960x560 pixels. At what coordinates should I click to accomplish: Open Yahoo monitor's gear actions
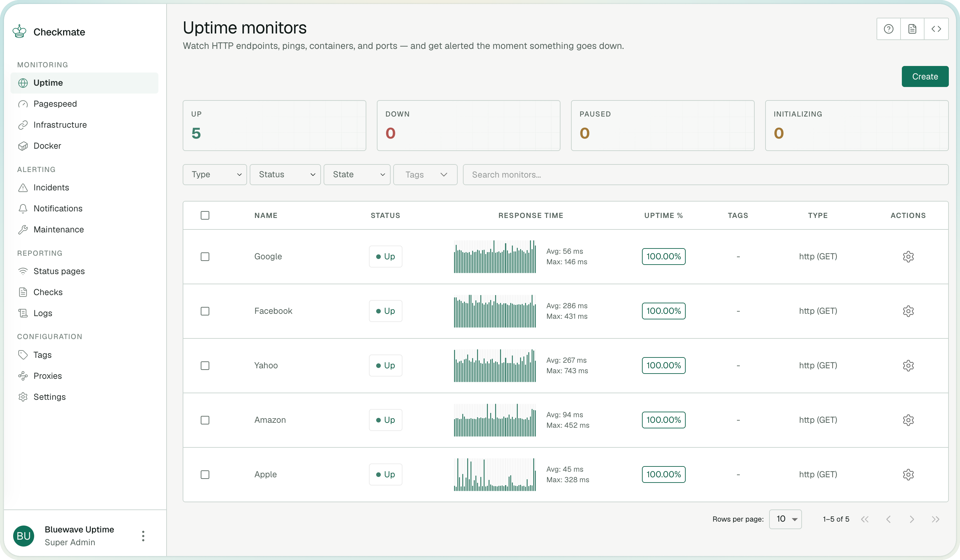(x=908, y=365)
